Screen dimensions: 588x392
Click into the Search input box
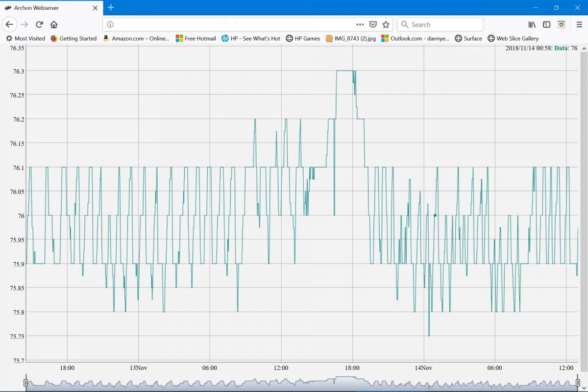pos(440,24)
